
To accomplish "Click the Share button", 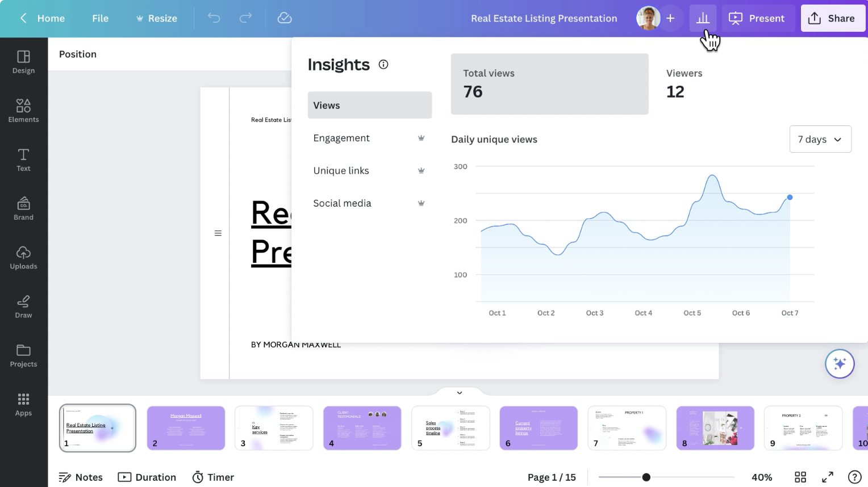I will pos(832,18).
